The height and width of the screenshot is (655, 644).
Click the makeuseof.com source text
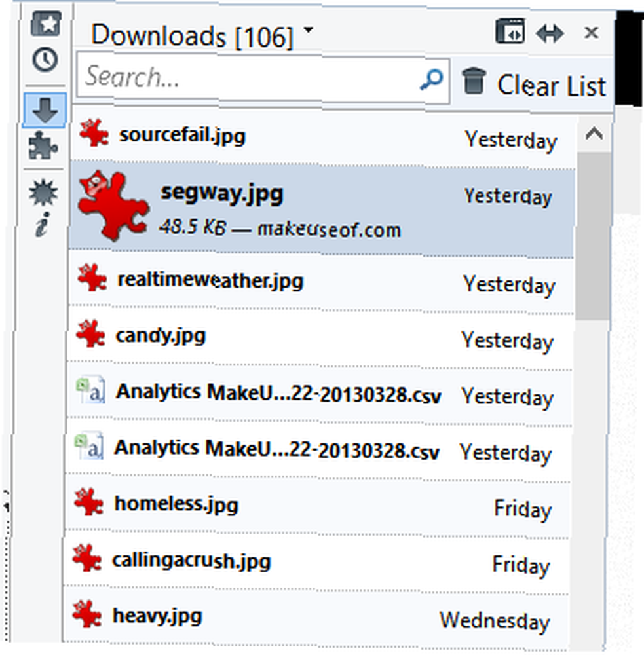[329, 230]
